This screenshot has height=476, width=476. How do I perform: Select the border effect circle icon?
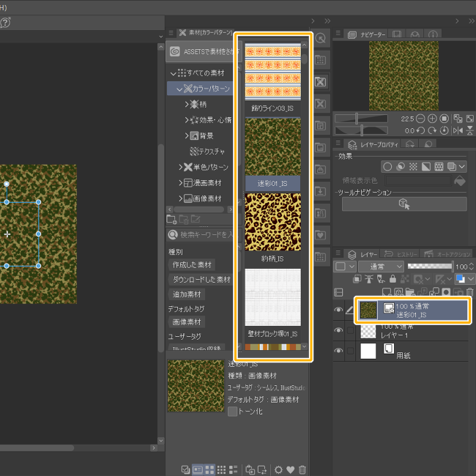(387, 167)
